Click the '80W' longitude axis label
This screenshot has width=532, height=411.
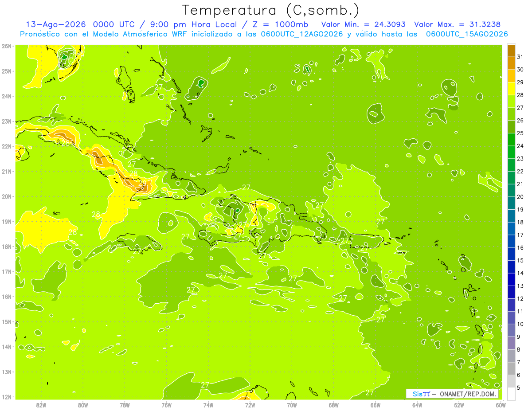coord(83,405)
